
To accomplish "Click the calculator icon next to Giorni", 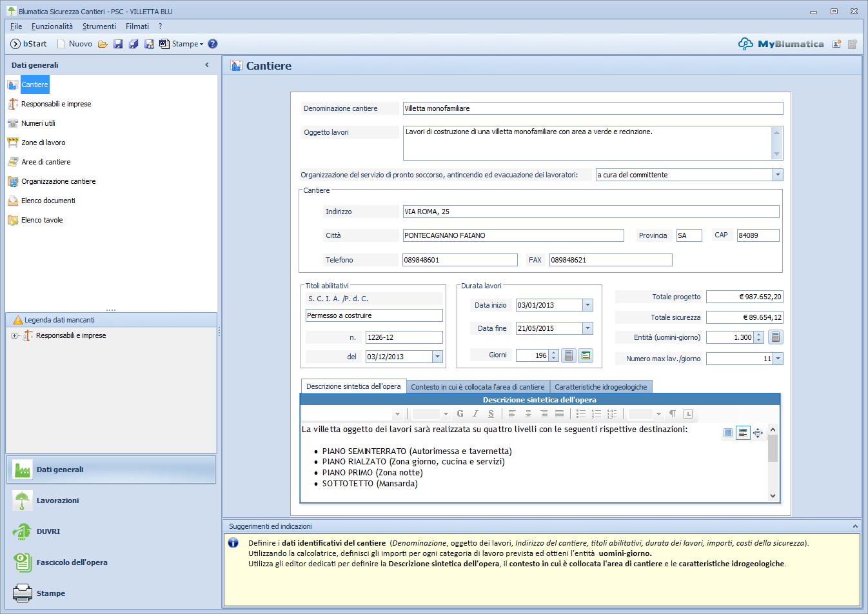I will (569, 355).
